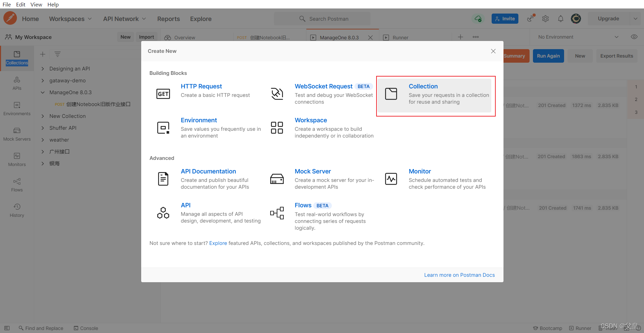Click the filter icon in collections sidebar
Viewport: 644px width, 333px height.
[x=58, y=54]
